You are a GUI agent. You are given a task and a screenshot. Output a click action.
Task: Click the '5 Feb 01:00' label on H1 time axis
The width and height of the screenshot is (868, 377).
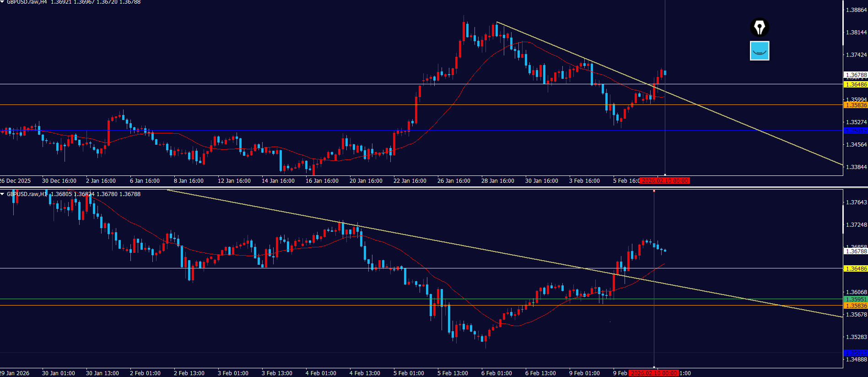(x=409, y=373)
